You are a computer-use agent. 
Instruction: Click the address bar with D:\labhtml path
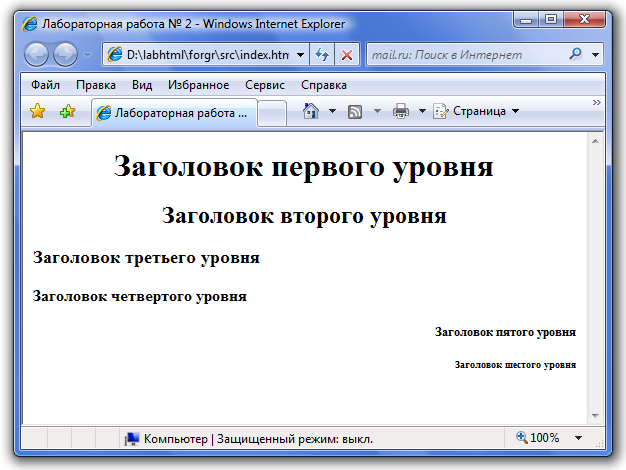click(x=206, y=54)
